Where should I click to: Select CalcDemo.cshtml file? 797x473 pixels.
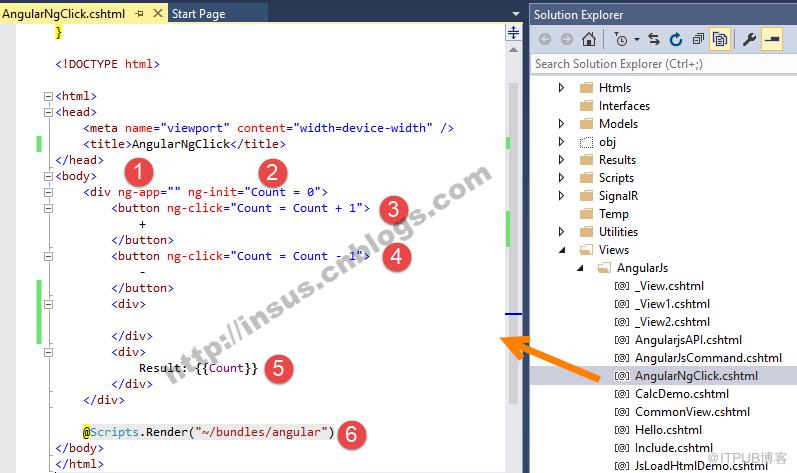[682, 394]
